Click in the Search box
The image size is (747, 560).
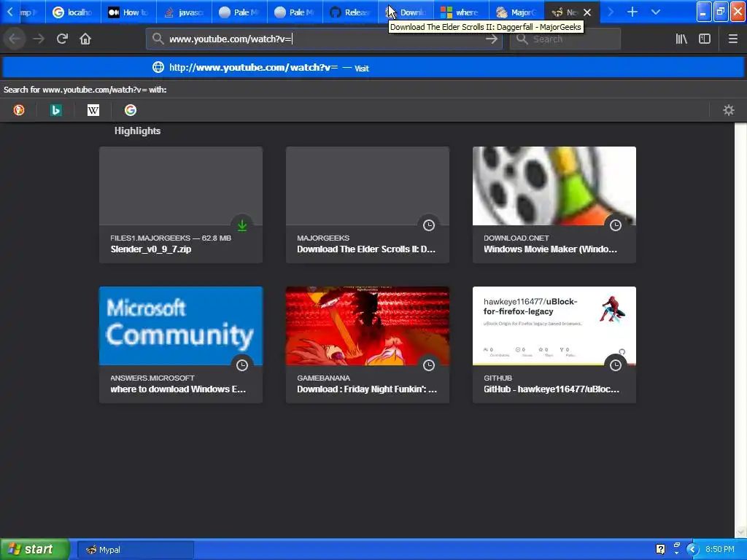click(x=565, y=39)
